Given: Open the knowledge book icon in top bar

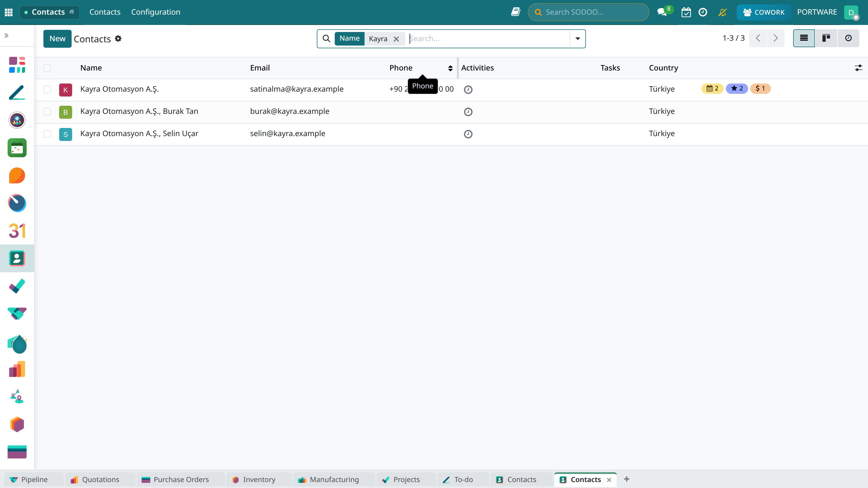Looking at the screenshot, I should click(516, 12).
